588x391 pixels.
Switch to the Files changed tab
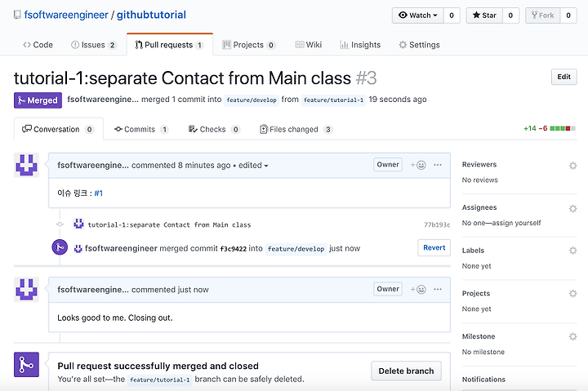click(296, 129)
